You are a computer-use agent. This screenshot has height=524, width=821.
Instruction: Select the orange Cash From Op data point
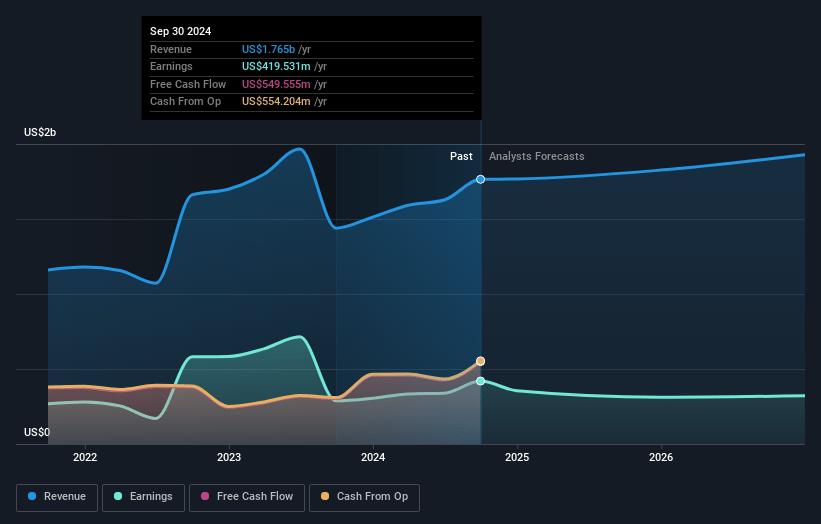[480, 361]
